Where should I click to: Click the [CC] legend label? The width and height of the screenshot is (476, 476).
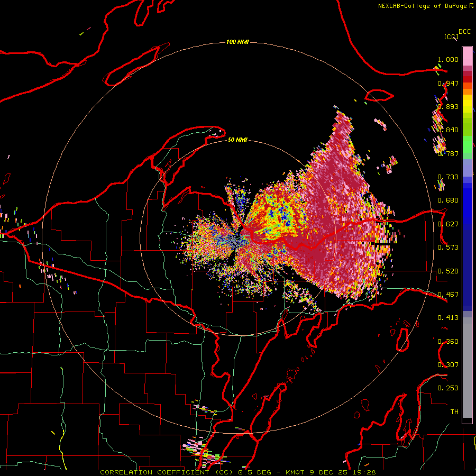tap(451, 36)
